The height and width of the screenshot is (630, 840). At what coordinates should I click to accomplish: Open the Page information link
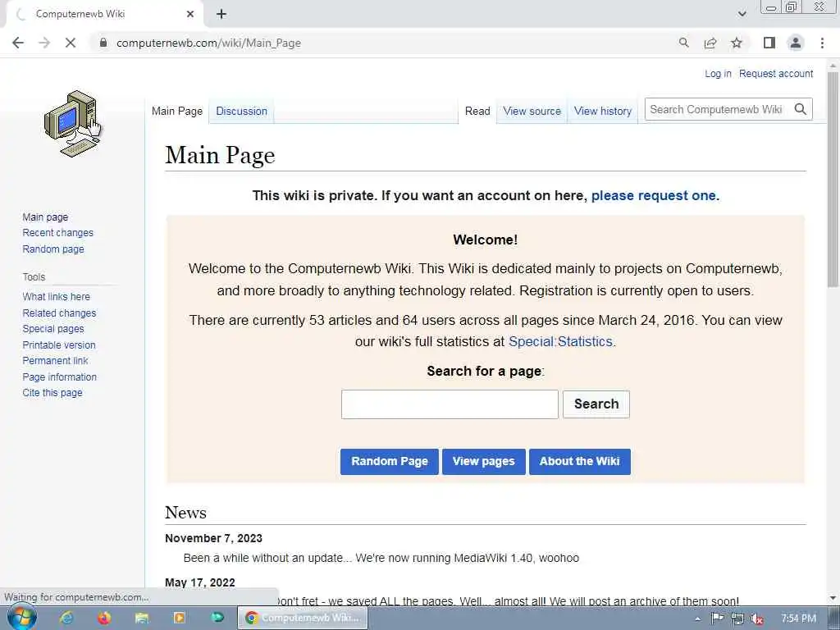point(59,377)
